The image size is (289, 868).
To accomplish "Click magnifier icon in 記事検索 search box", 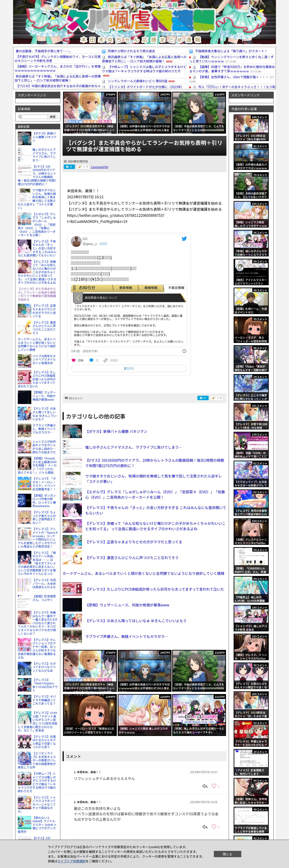I will coord(21,116).
